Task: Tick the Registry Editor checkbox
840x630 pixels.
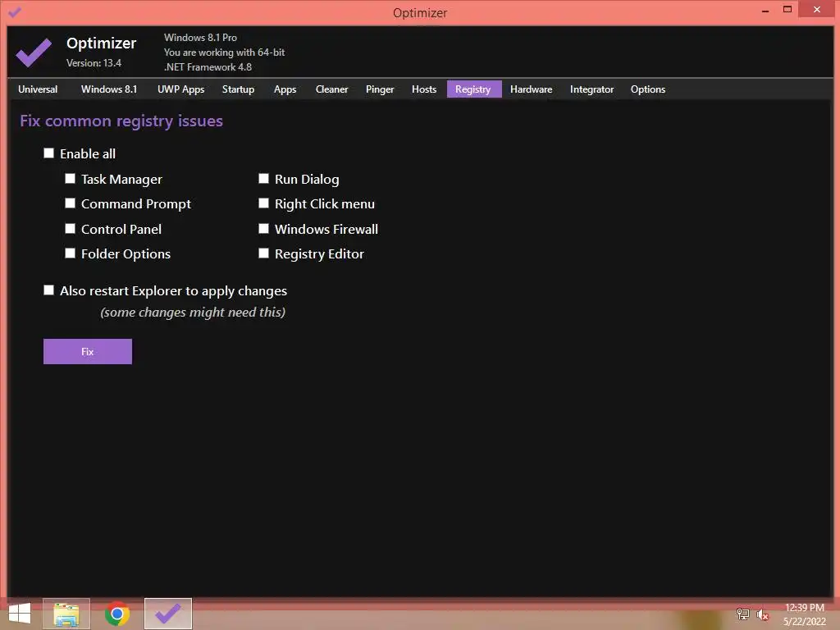Action: [263, 253]
